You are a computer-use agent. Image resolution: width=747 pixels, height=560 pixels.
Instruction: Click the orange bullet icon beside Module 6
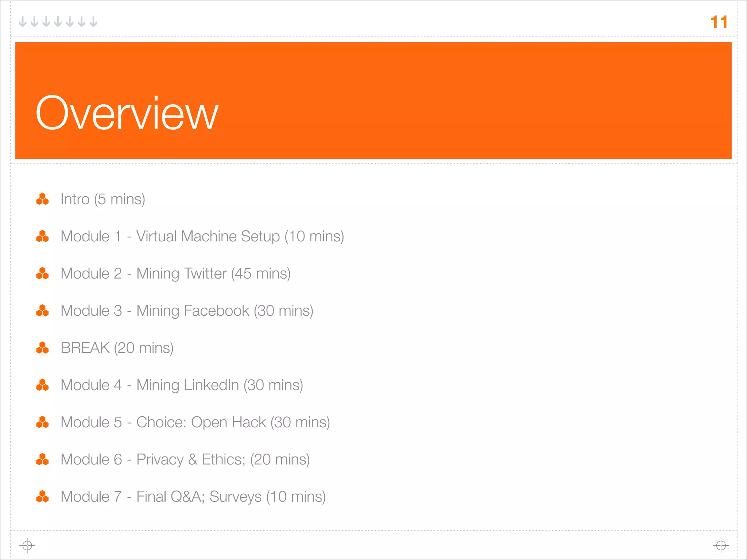pyautogui.click(x=42, y=459)
